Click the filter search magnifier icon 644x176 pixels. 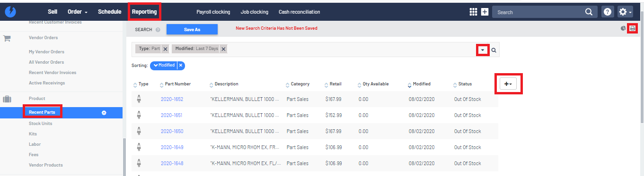click(x=494, y=50)
